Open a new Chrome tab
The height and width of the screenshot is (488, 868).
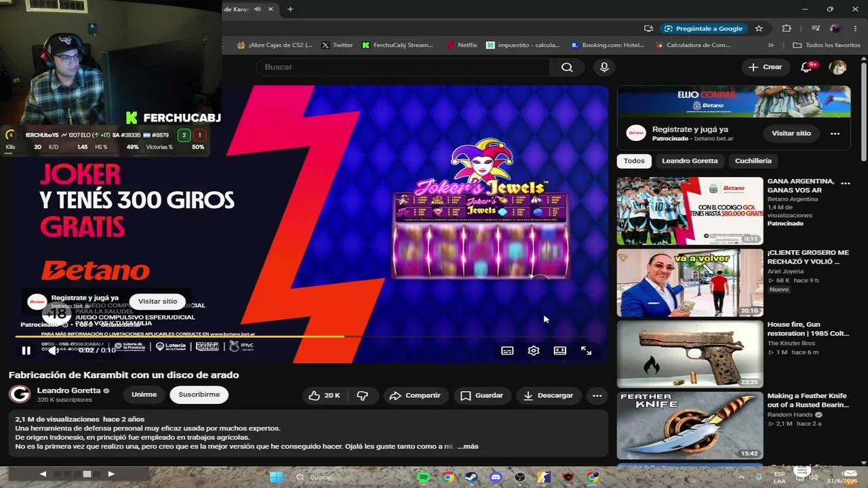point(290,9)
